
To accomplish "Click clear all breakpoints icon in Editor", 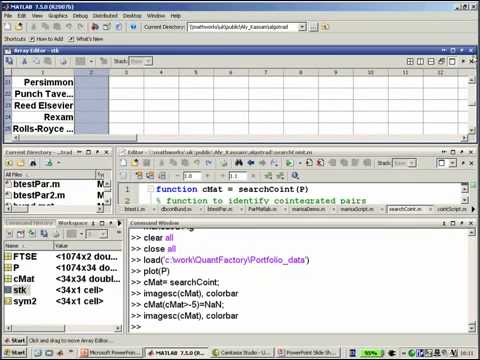I will [320, 163].
